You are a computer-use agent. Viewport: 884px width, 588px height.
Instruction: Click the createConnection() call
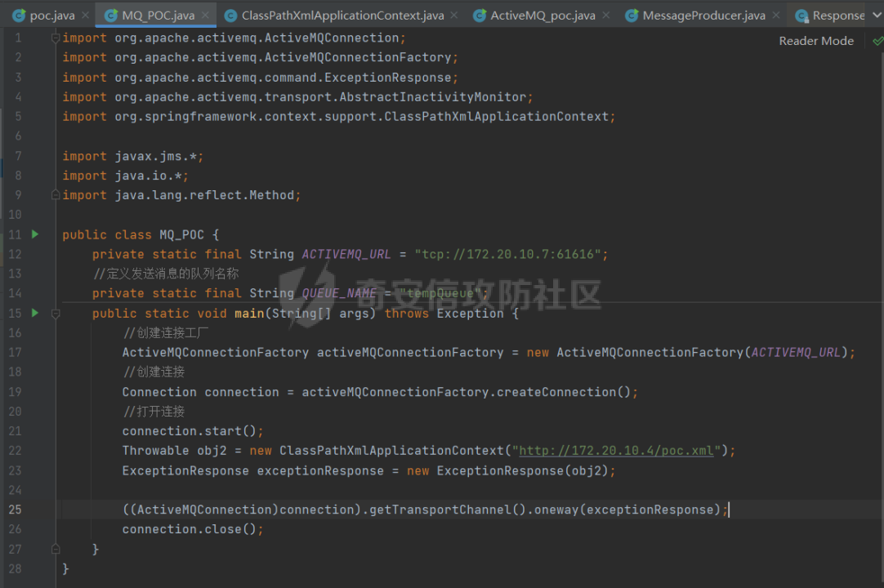tap(564, 392)
